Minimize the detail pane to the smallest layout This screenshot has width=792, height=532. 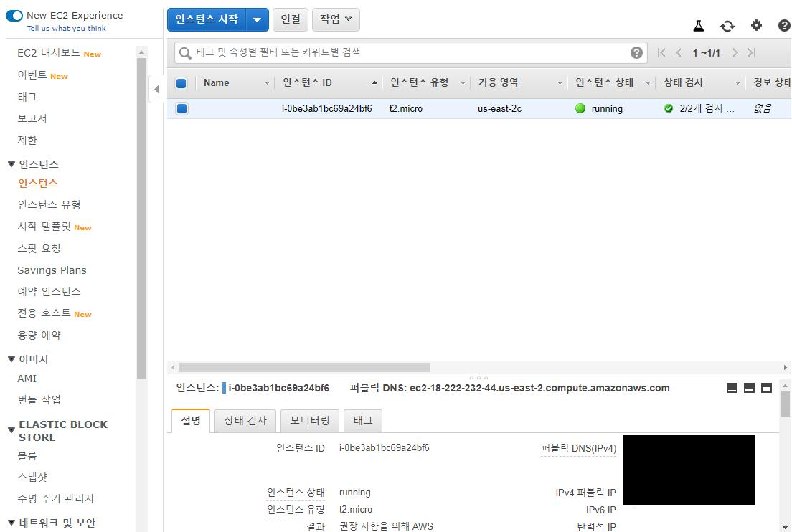[732, 388]
